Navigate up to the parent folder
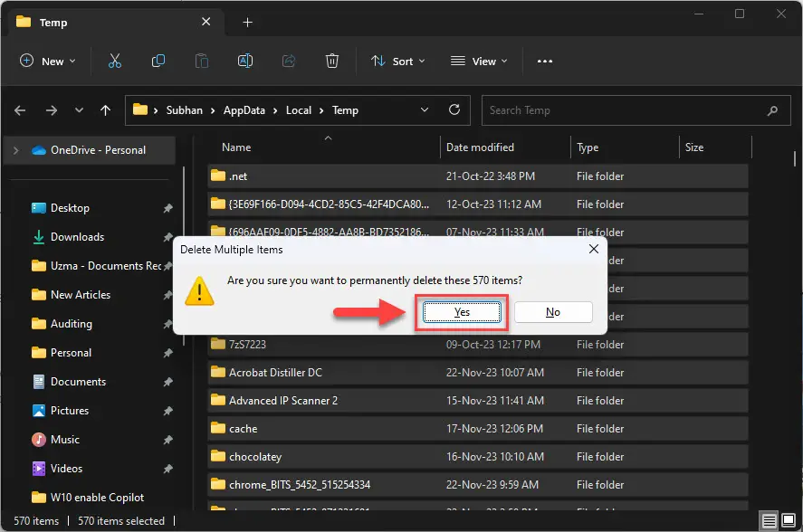 pyautogui.click(x=106, y=109)
